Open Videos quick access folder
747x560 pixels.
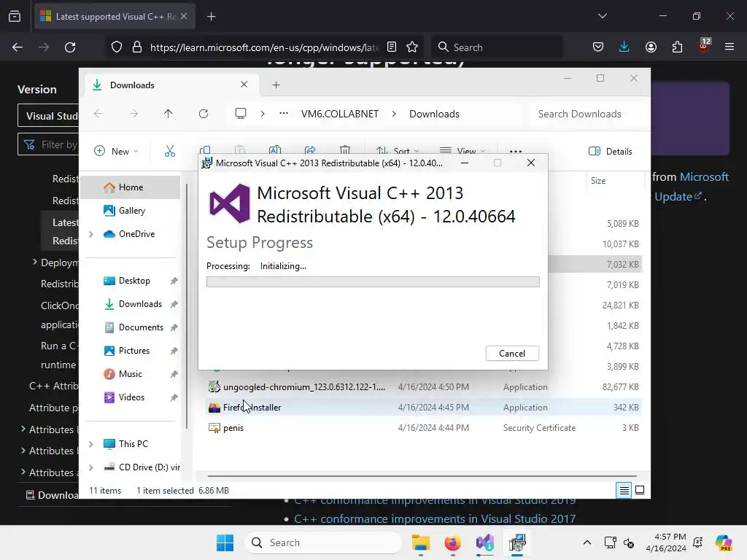point(131,397)
